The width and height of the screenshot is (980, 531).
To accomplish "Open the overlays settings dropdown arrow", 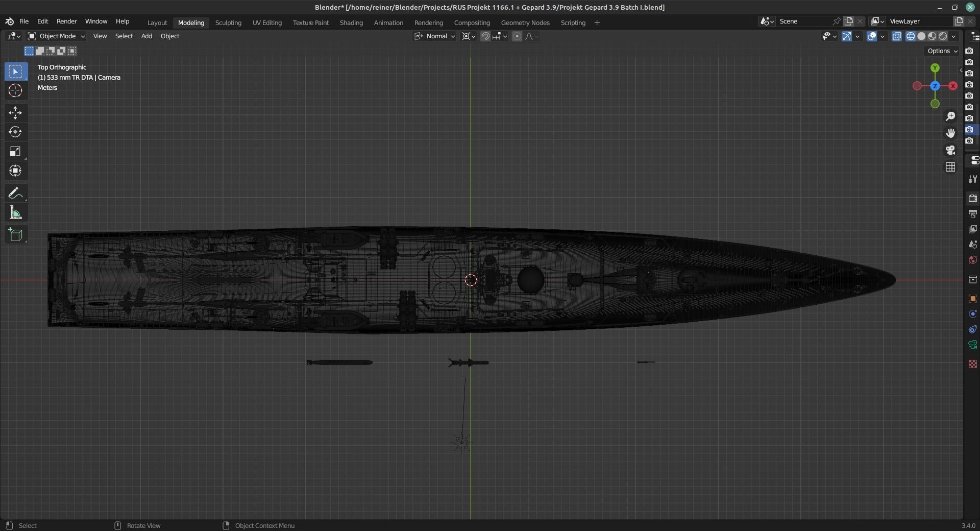I will click(883, 36).
